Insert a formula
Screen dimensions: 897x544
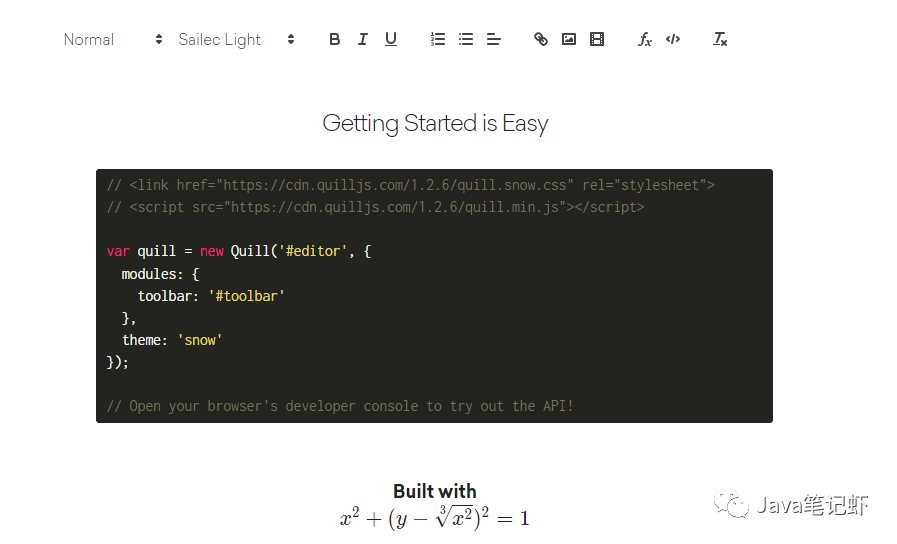pos(645,39)
